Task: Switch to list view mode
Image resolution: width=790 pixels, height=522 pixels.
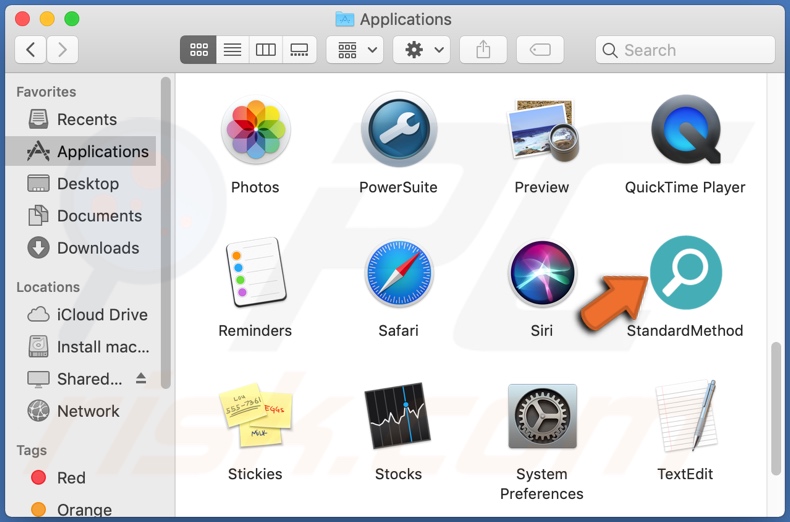Action: coord(232,50)
